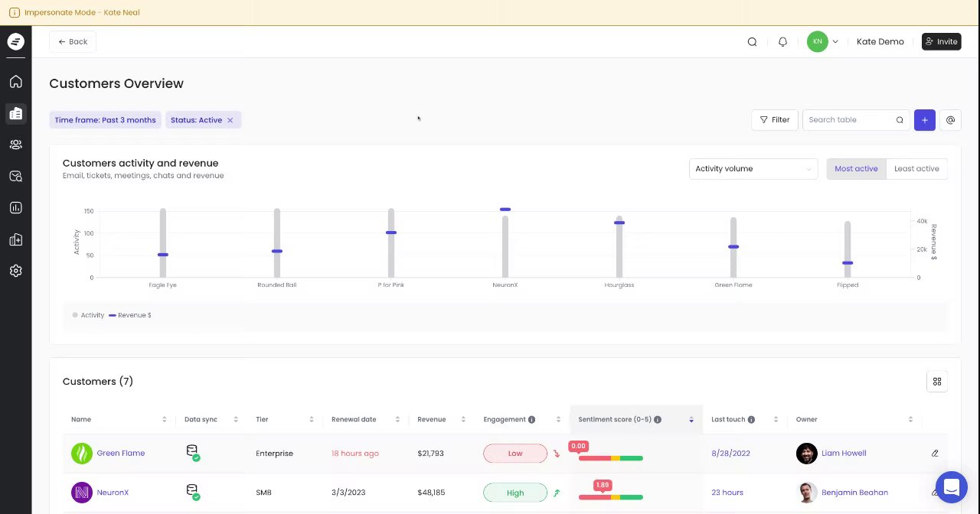Screen dimensions: 980x514
Task: Open the grid layout icon above table
Action: tap(937, 382)
